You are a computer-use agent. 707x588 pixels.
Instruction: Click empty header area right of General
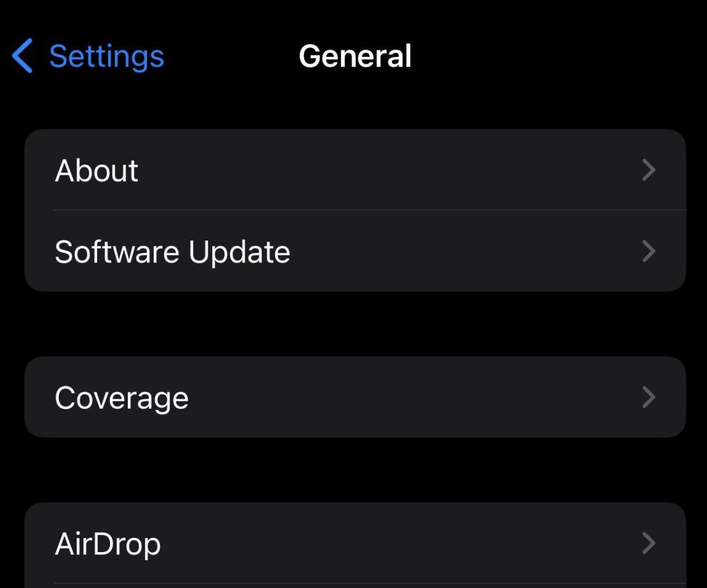[559, 56]
